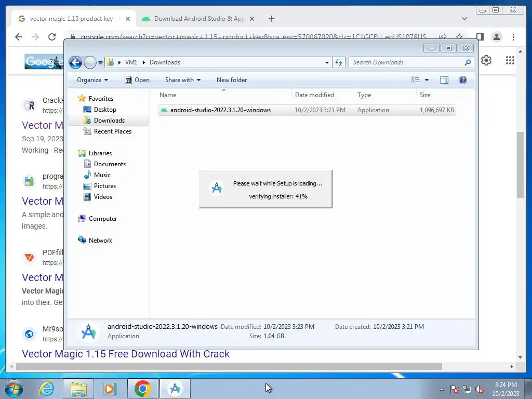
Task: Toggle the preview pane
Action: pos(444,80)
